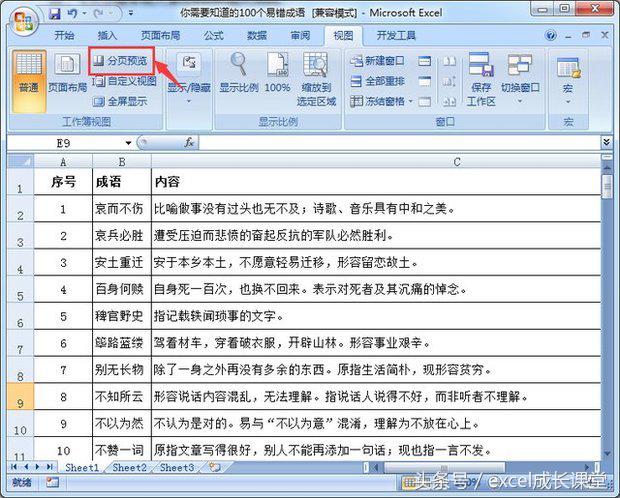Select the 视图 ribbon tab
The image size is (620, 498).
pyautogui.click(x=343, y=36)
